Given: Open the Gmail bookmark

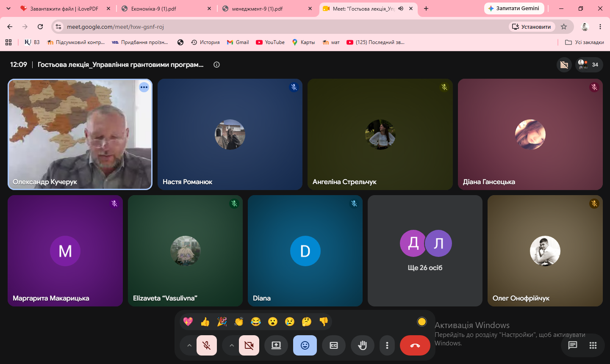Looking at the screenshot, I should (238, 42).
